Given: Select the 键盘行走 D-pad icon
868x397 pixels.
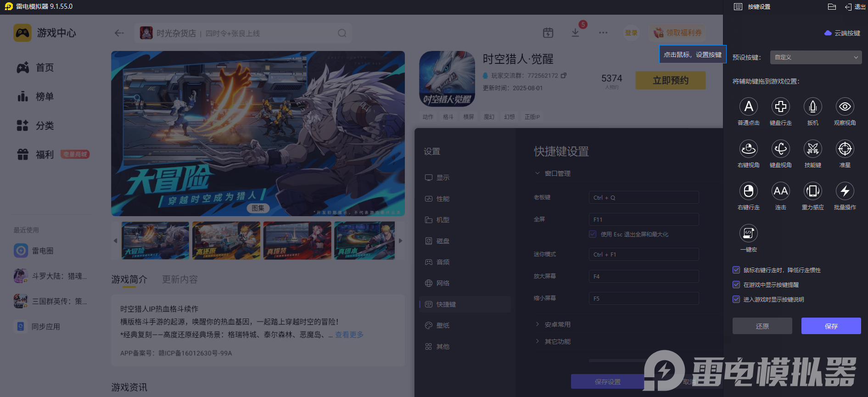Looking at the screenshot, I should click(x=781, y=106).
